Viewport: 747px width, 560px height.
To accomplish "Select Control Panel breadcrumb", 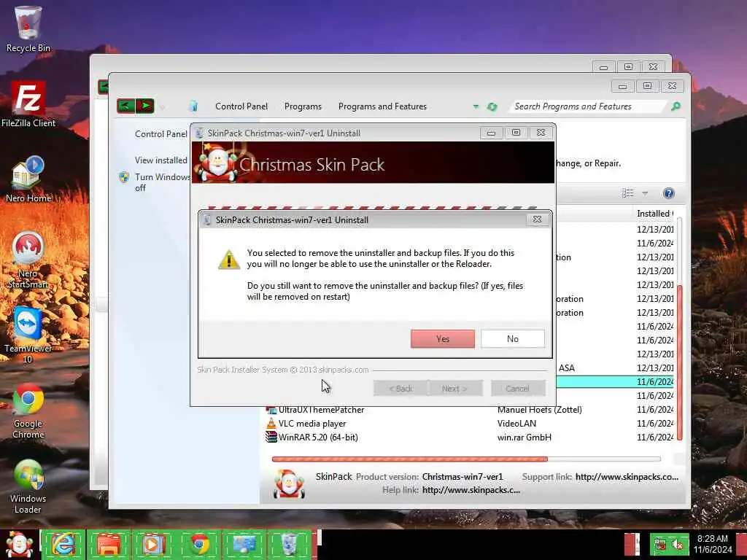I will [x=241, y=106].
